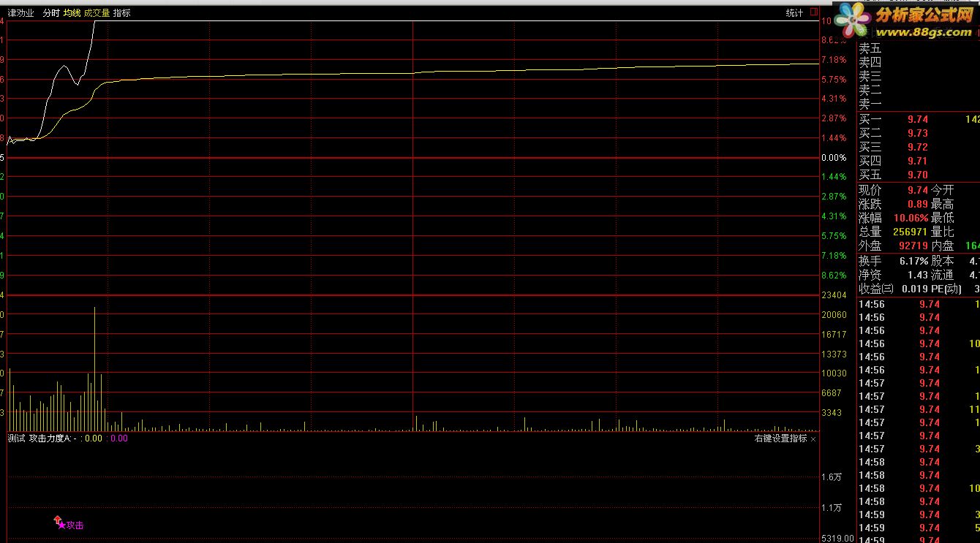
Task: Open the 统计 statistics option
Action: pyautogui.click(x=794, y=13)
